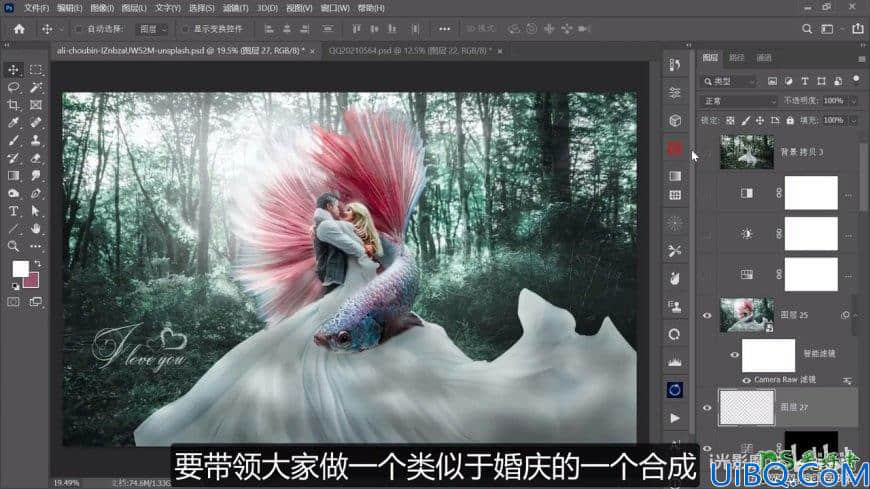
Task: Enable show transform controls (显示变换控件) checkbox
Action: (x=185, y=29)
